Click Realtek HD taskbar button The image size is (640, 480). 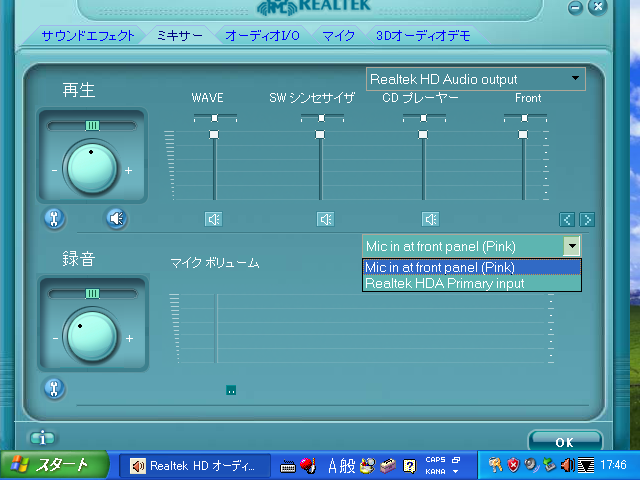[194, 466]
